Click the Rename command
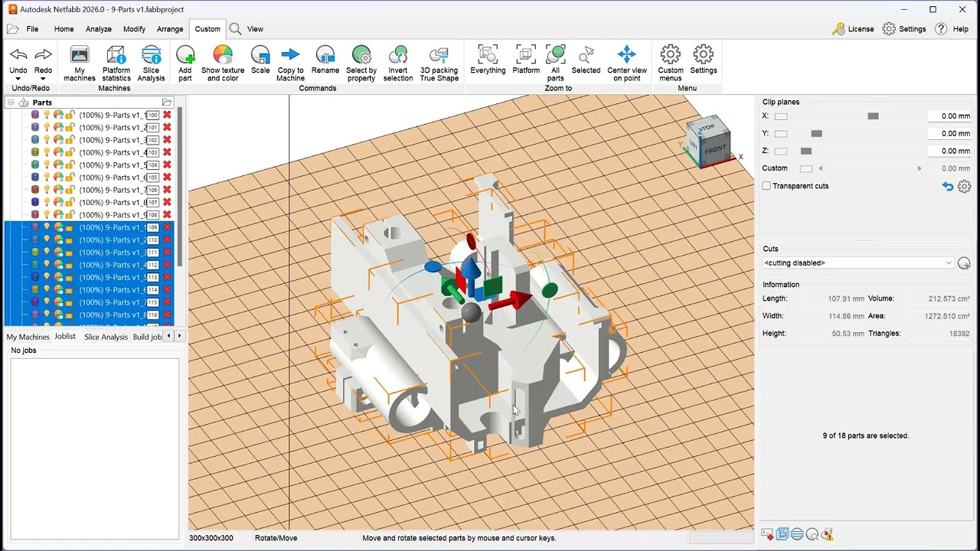 (x=325, y=60)
